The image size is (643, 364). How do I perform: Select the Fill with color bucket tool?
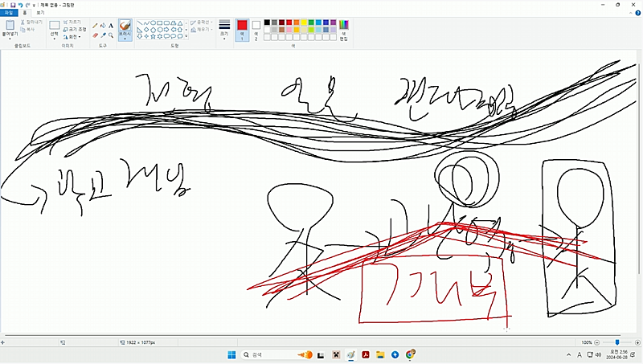tap(103, 26)
